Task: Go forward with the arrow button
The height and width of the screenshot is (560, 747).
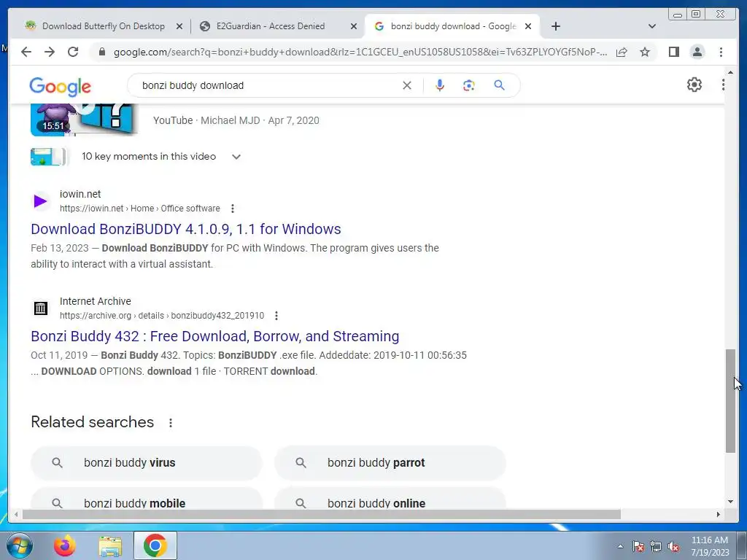Action: click(50, 52)
